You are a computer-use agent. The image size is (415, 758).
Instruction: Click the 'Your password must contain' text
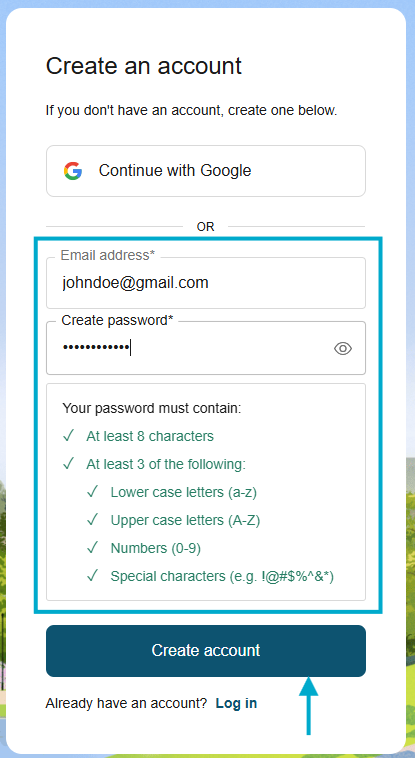(152, 408)
